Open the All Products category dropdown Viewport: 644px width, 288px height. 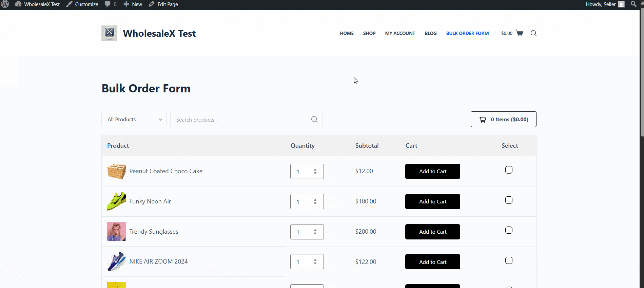tap(134, 120)
